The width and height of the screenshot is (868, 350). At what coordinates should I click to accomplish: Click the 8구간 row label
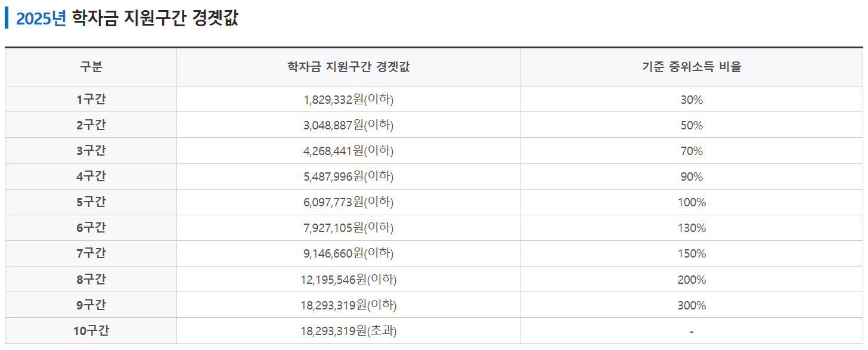pos(91,279)
